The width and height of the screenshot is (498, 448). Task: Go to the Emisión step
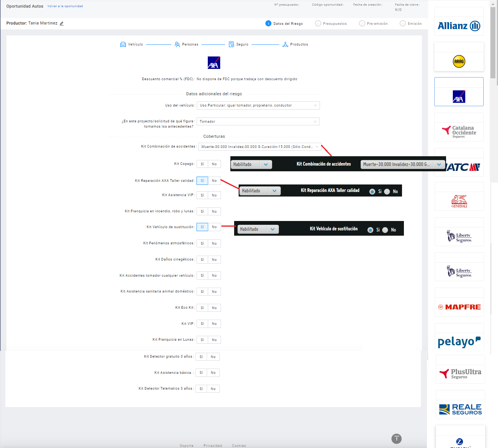[411, 23]
